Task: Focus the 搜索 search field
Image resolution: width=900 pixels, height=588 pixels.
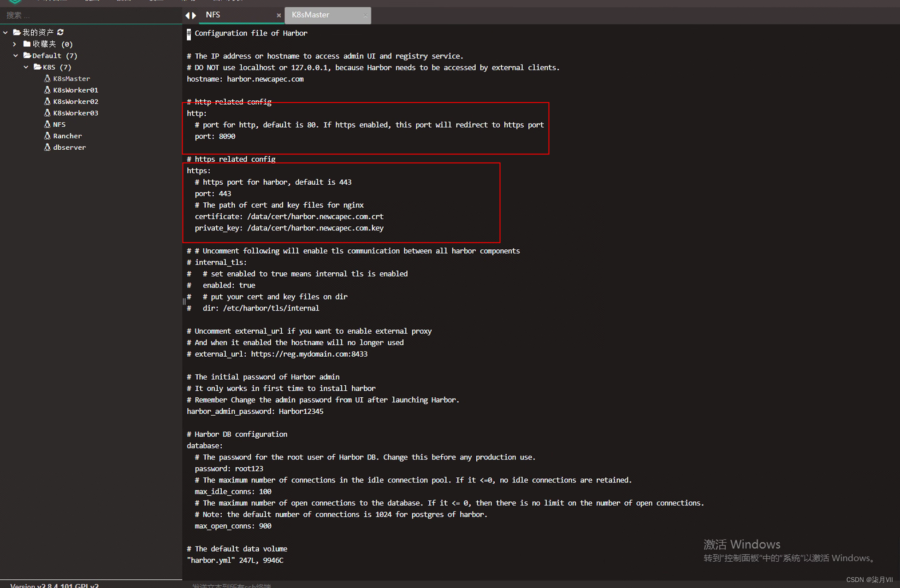Action: click(x=91, y=15)
